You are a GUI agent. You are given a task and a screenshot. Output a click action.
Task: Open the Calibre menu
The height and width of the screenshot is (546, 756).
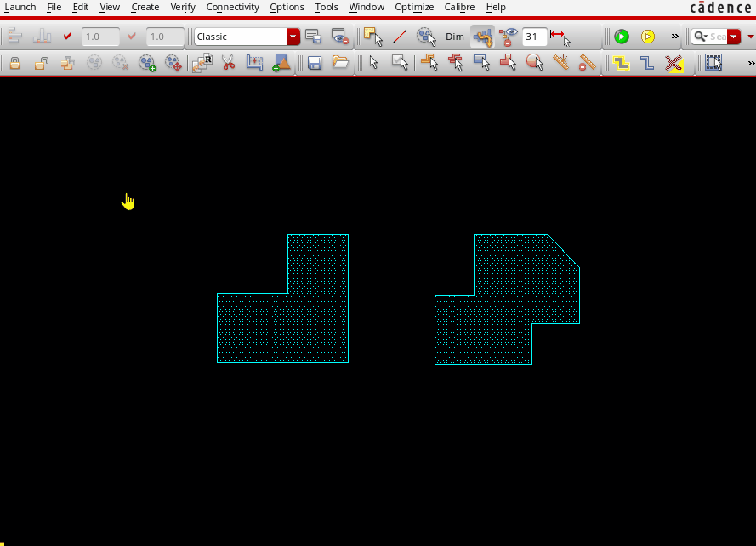coord(460,7)
